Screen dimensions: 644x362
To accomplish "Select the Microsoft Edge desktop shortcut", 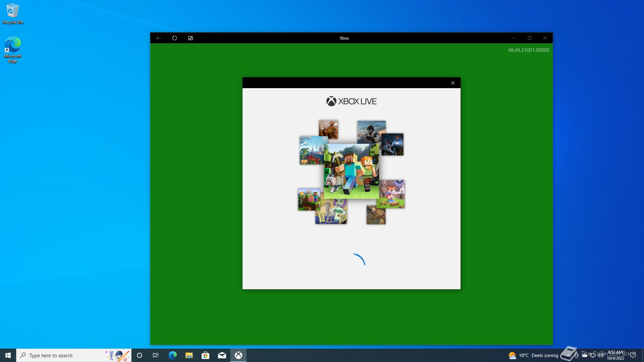I will click(x=13, y=50).
